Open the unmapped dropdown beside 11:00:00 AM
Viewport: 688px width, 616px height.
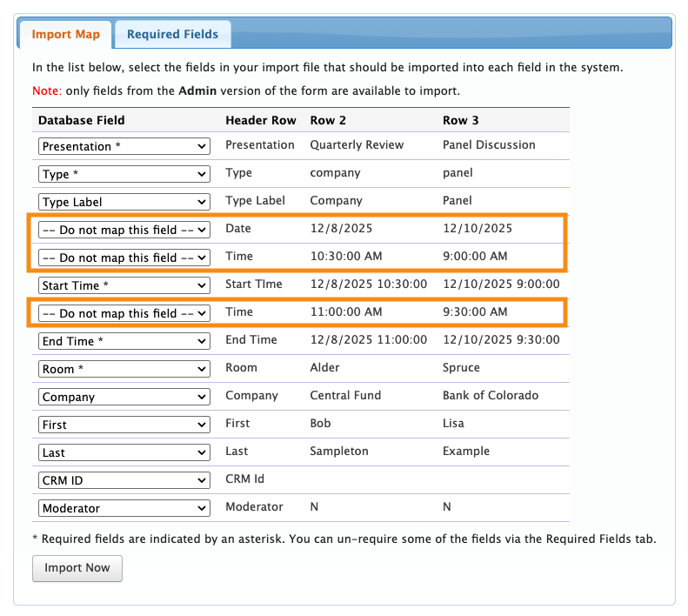click(x=124, y=313)
